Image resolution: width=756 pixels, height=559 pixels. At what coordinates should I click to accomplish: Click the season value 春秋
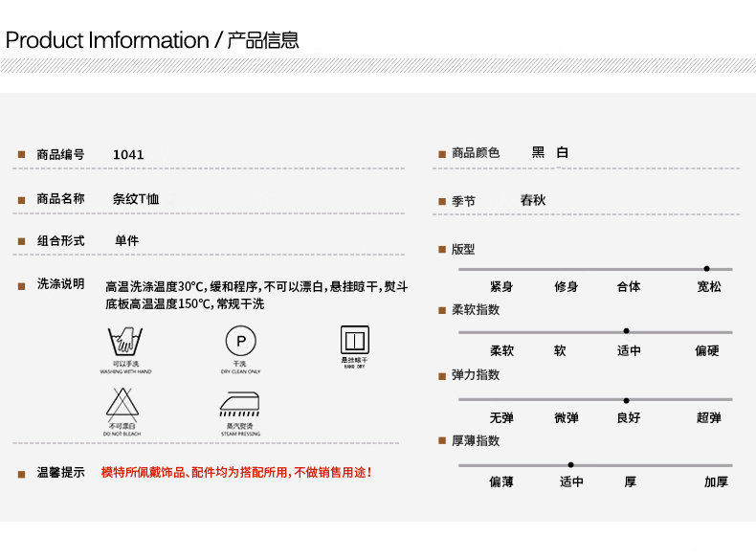pyautogui.click(x=533, y=200)
